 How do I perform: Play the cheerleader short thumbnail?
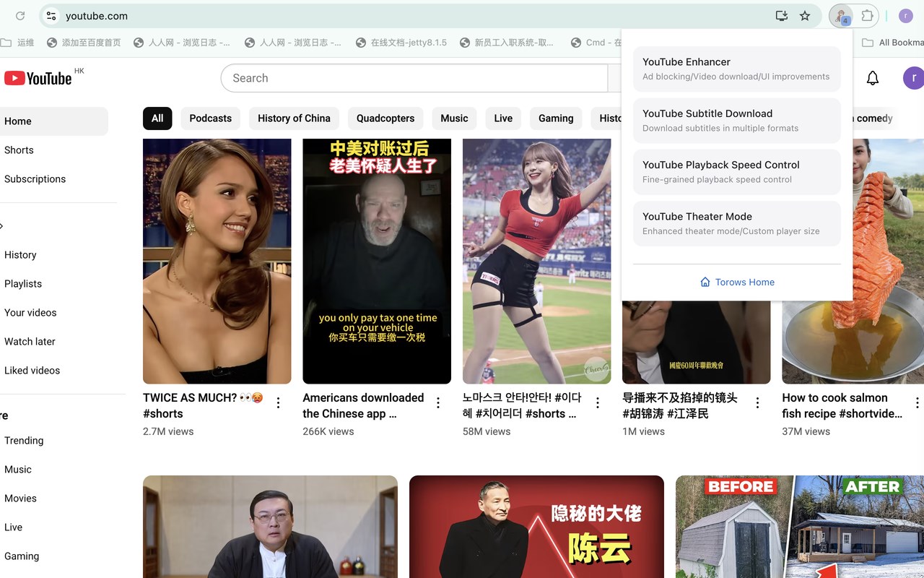coord(536,262)
